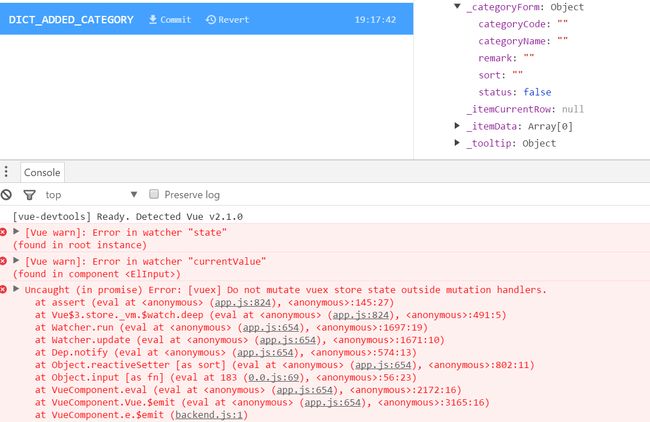Open the backend.js:1 source link
650x422 pixels.
(x=209, y=415)
